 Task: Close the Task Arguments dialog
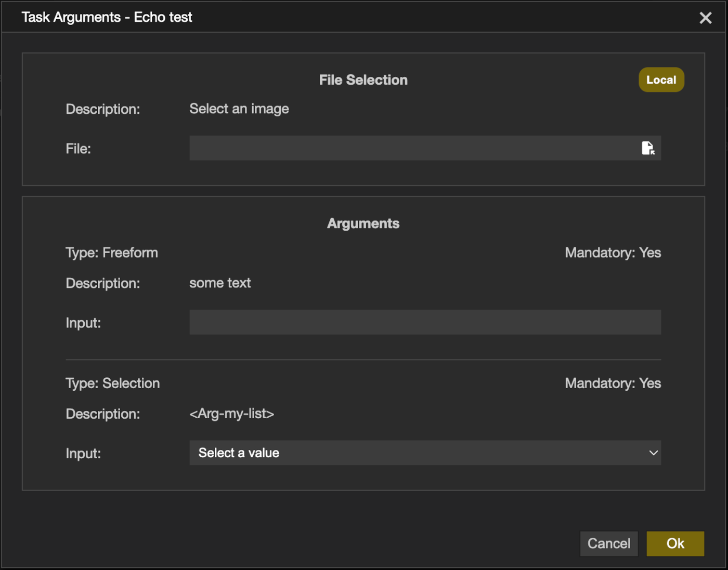coord(706,18)
